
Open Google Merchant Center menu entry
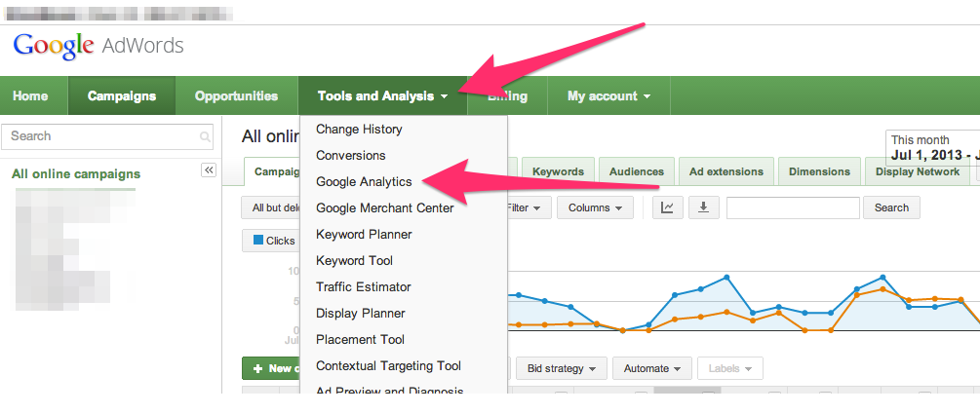tap(385, 207)
